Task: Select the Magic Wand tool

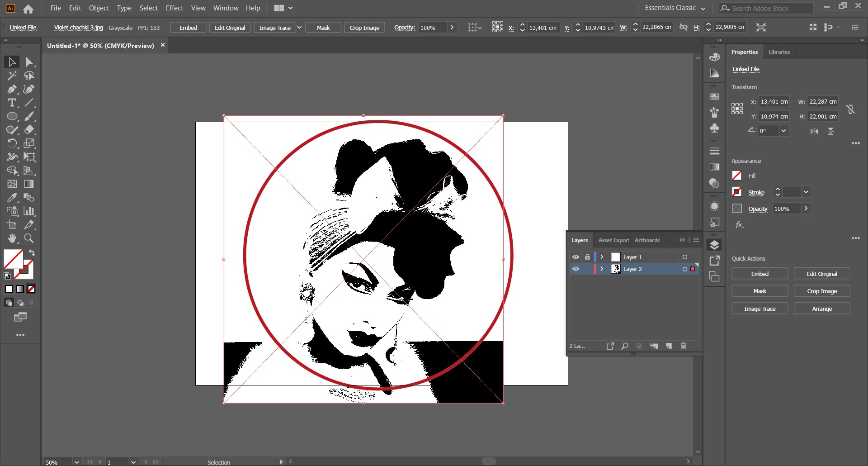Action: tap(12, 76)
